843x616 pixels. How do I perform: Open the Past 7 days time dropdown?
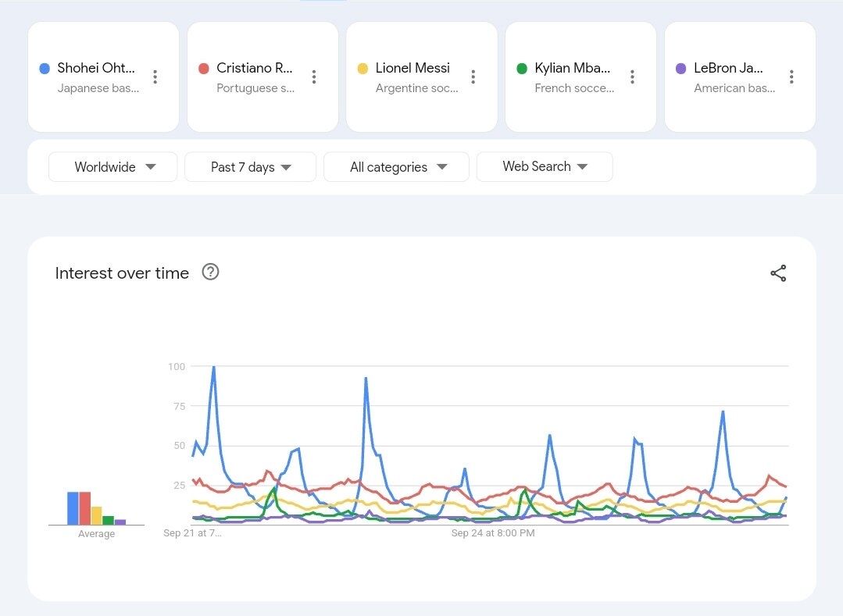tap(250, 167)
